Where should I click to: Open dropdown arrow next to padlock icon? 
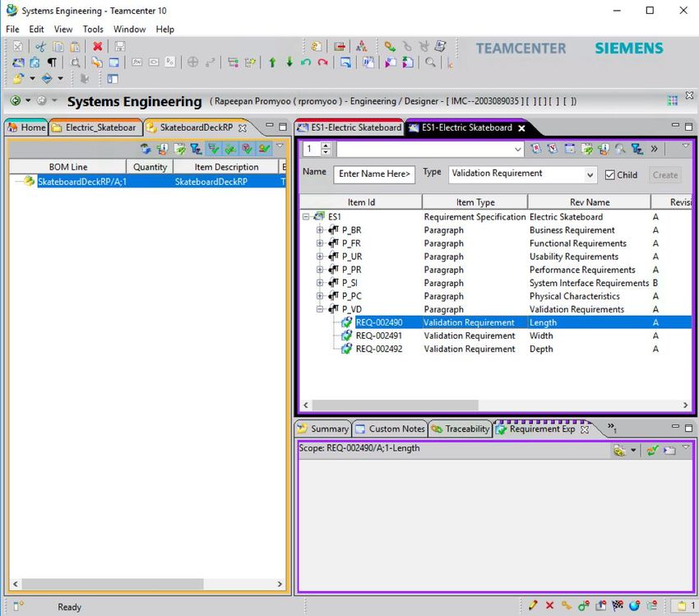coord(33,79)
